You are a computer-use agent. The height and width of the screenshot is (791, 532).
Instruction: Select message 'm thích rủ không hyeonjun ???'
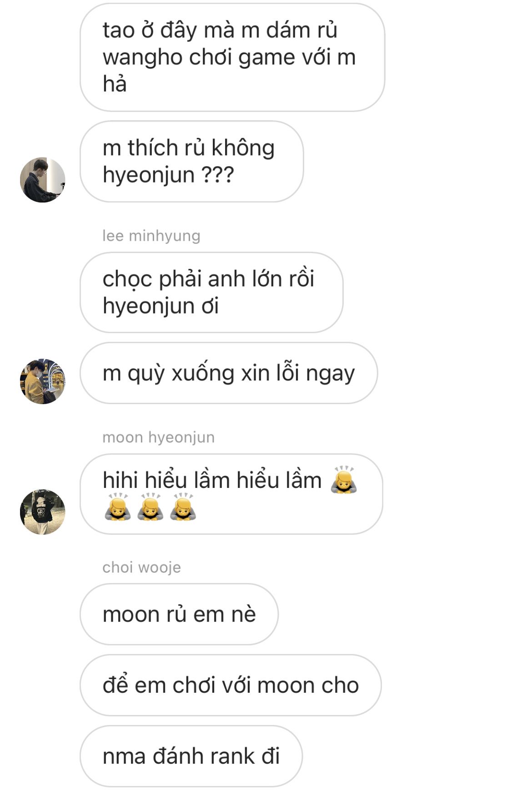(191, 162)
